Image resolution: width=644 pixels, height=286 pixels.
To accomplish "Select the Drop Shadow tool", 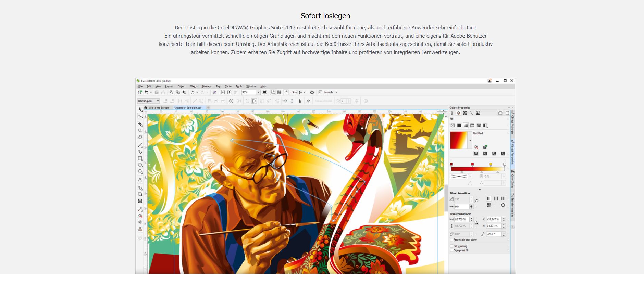I will [140, 194].
